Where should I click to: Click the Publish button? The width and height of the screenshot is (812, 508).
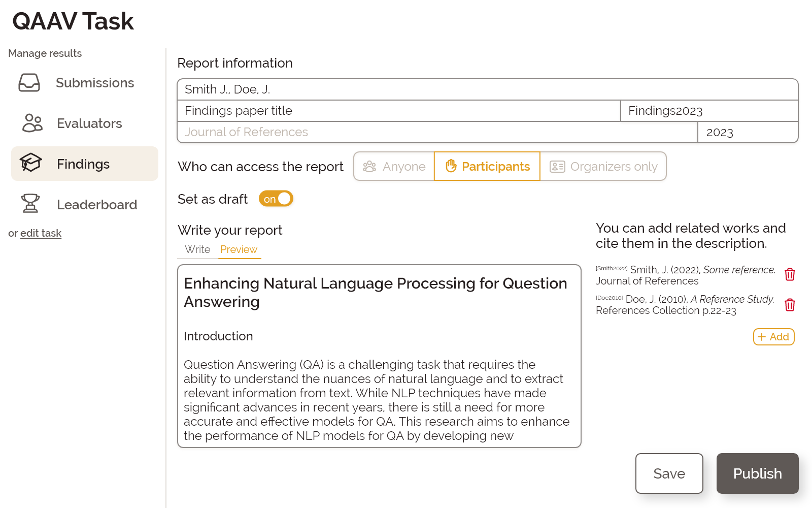(x=757, y=473)
